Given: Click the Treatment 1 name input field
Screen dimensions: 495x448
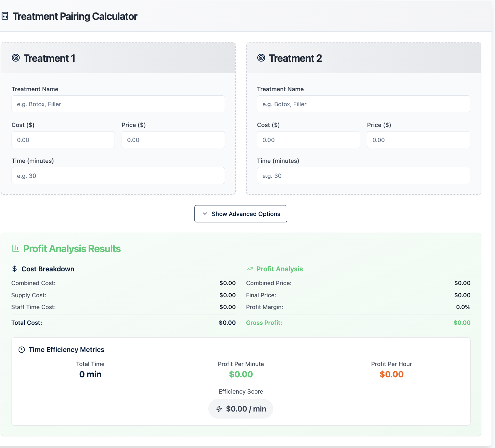Looking at the screenshot, I should (x=118, y=104).
